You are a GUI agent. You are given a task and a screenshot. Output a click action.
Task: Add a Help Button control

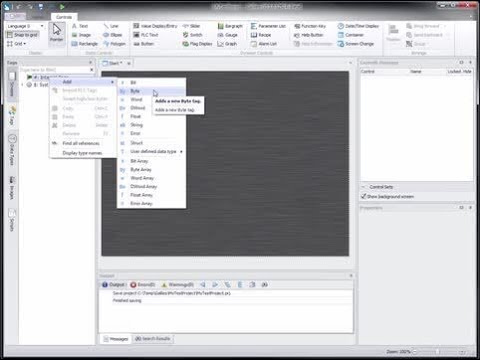pyautogui.click(x=309, y=35)
